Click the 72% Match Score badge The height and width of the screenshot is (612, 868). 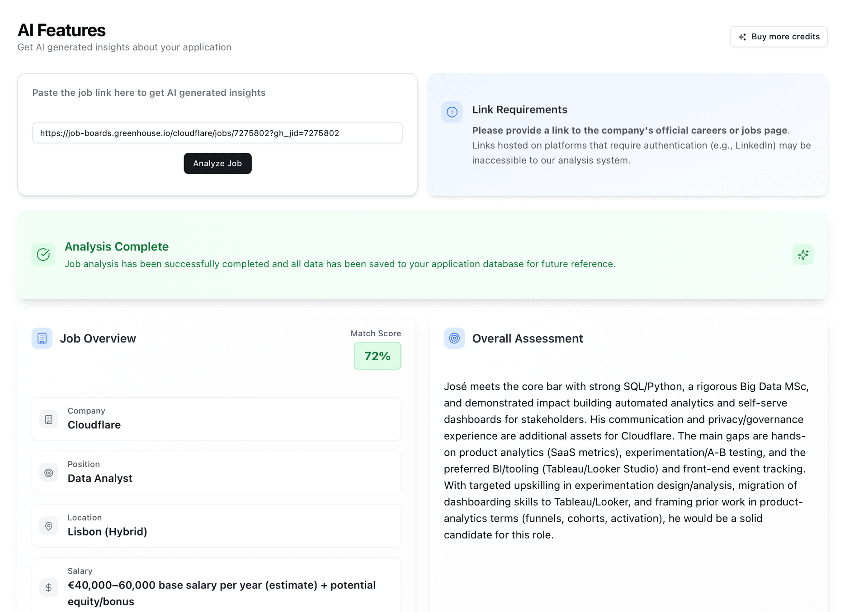pos(377,356)
